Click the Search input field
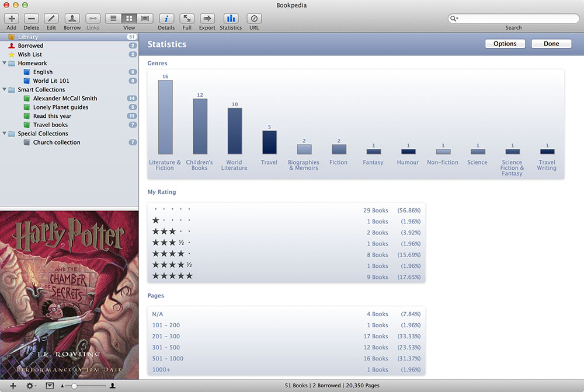This screenshot has height=392, width=584. (x=517, y=19)
